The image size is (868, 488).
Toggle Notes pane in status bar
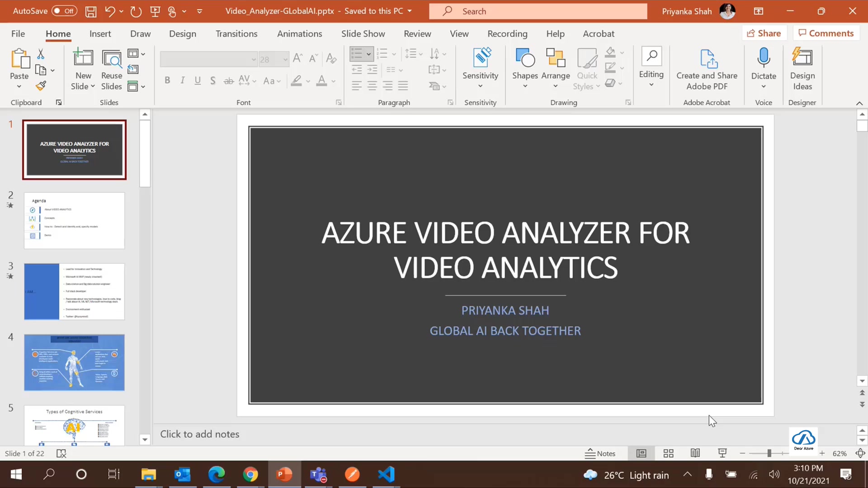coord(600,453)
